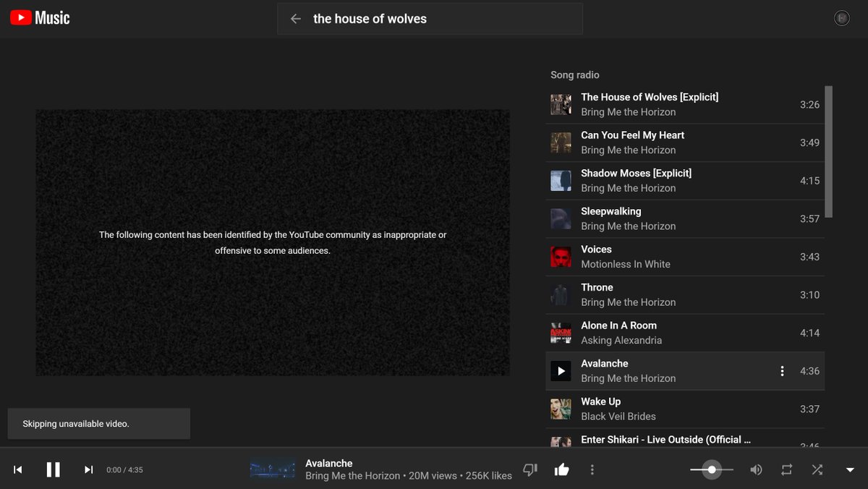Screen dimensions: 868x489
Task: Open Asking Alexandria artist name
Action: (621, 340)
